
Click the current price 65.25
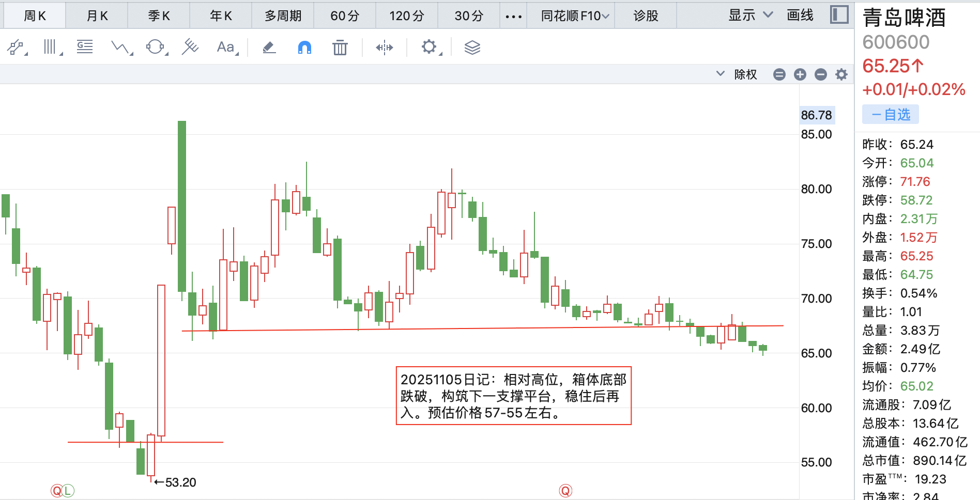tap(893, 66)
